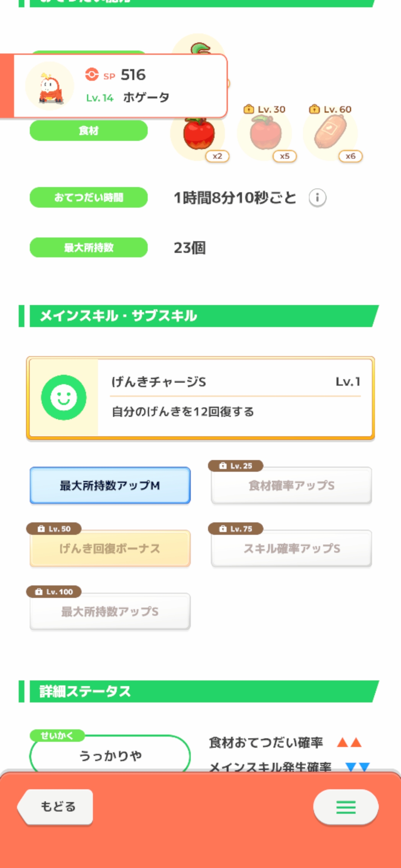The width and height of the screenshot is (401, 868).
Task: Open the hamburger menu button
Action: pyautogui.click(x=346, y=807)
